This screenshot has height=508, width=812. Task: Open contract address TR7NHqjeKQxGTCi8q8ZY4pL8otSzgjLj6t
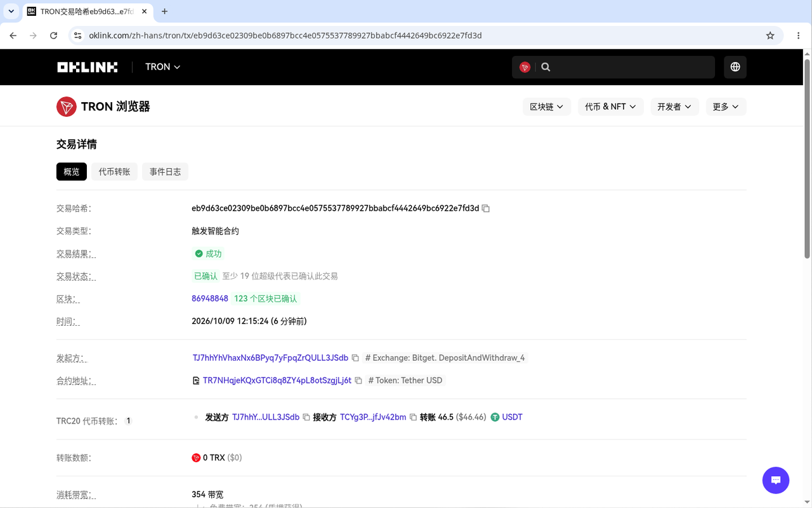click(x=277, y=380)
